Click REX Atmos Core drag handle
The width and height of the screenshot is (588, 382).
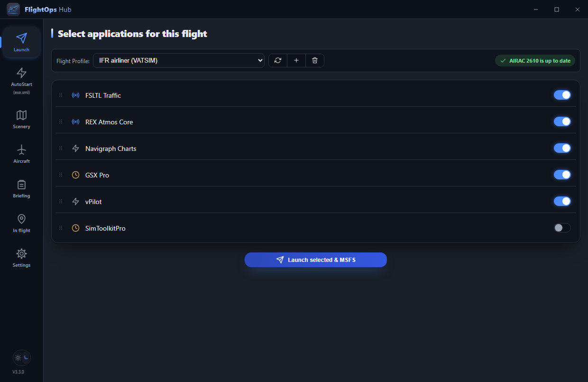61,122
